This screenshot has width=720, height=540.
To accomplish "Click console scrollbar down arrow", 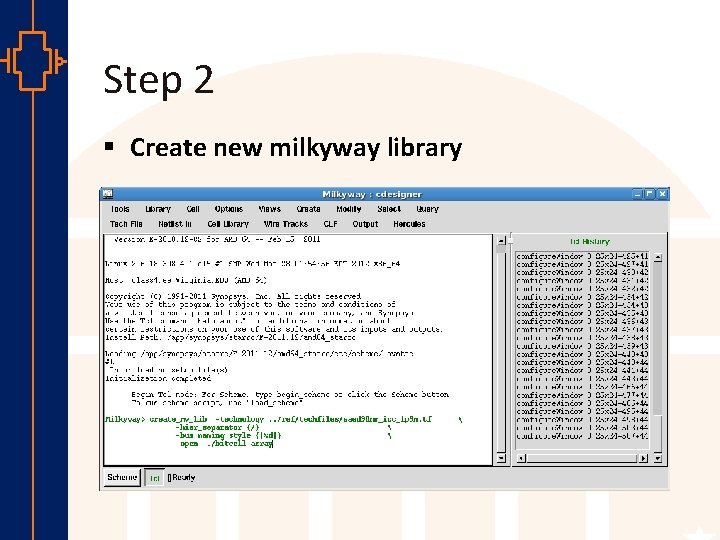I will click(x=501, y=458).
